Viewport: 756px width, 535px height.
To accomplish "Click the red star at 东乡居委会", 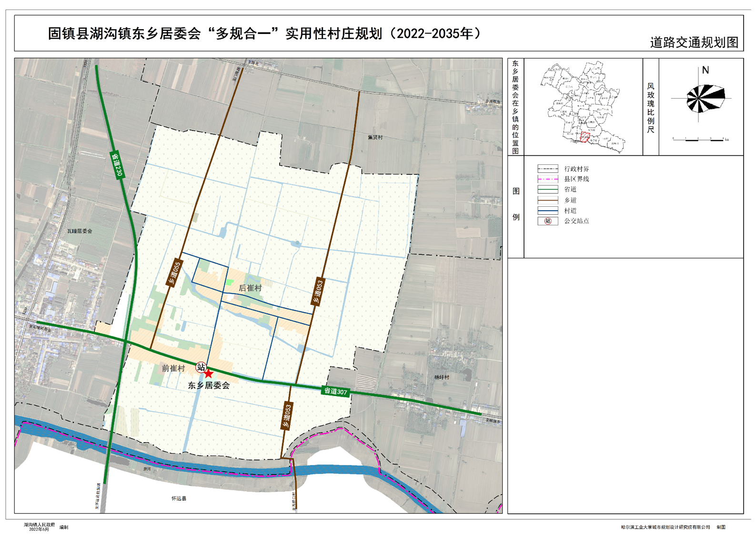I will tap(209, 374).
